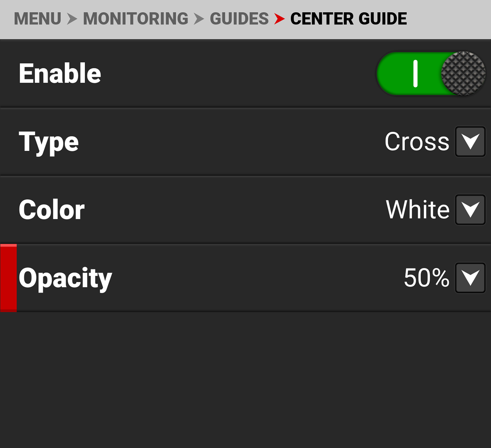The height and width of the screenshot is (448, 491).
Task: Click the Cross type value
Action: [x=417, y=142]
